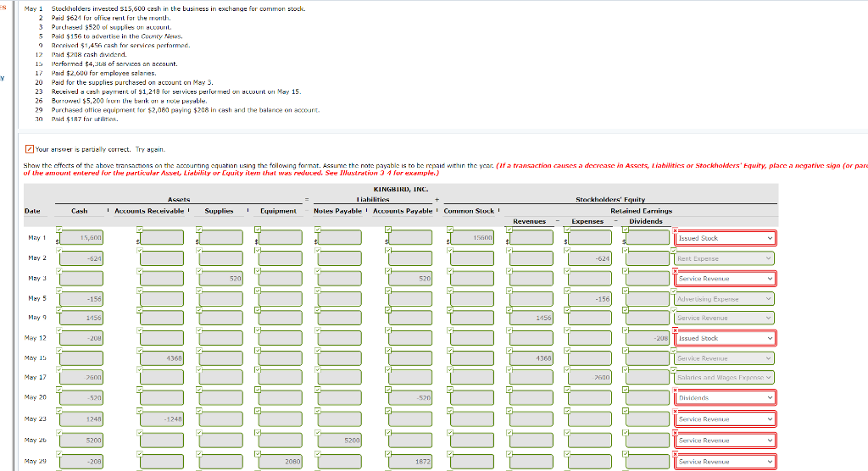Click green check mark above May 26 Notes Payable field
The image size is (868, 471).
point(317,432)
